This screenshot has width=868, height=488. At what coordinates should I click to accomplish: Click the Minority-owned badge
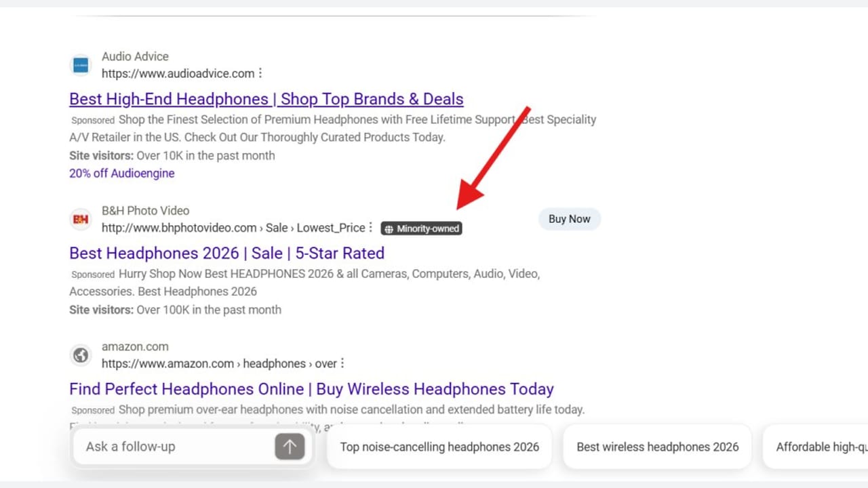[421, 228]
